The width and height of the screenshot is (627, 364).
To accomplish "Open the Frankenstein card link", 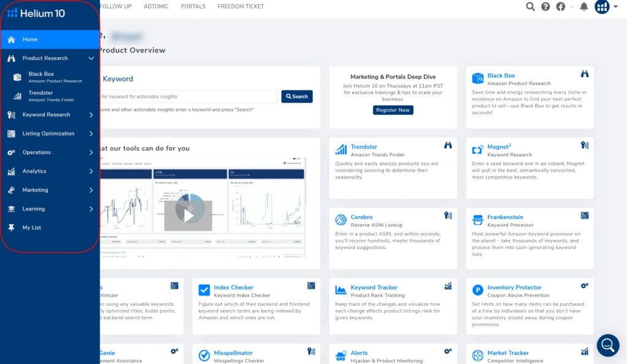I will pyautogui.click(x=505, y=217).
